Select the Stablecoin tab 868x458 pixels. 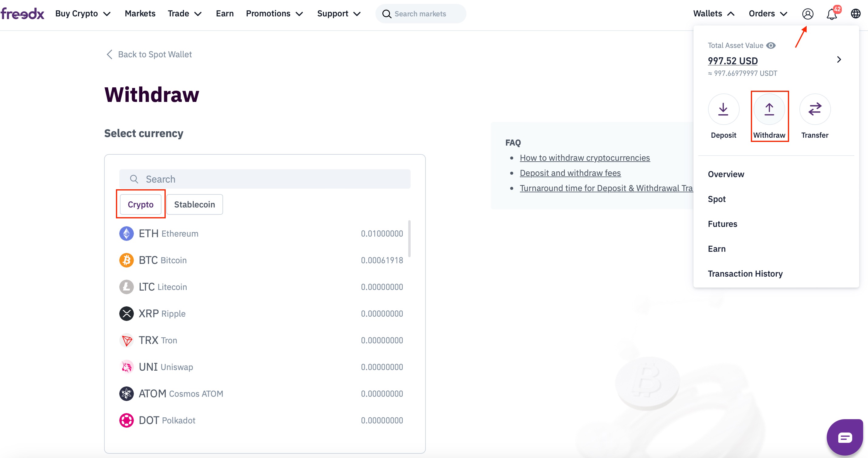pyautogui.click(x=195, y=204)
